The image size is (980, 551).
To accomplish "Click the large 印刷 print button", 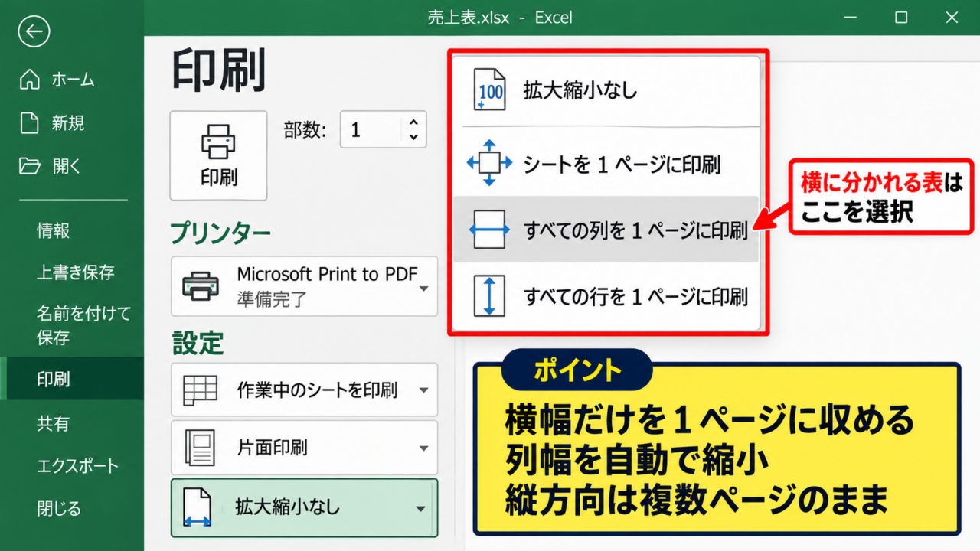I will 219,155.
